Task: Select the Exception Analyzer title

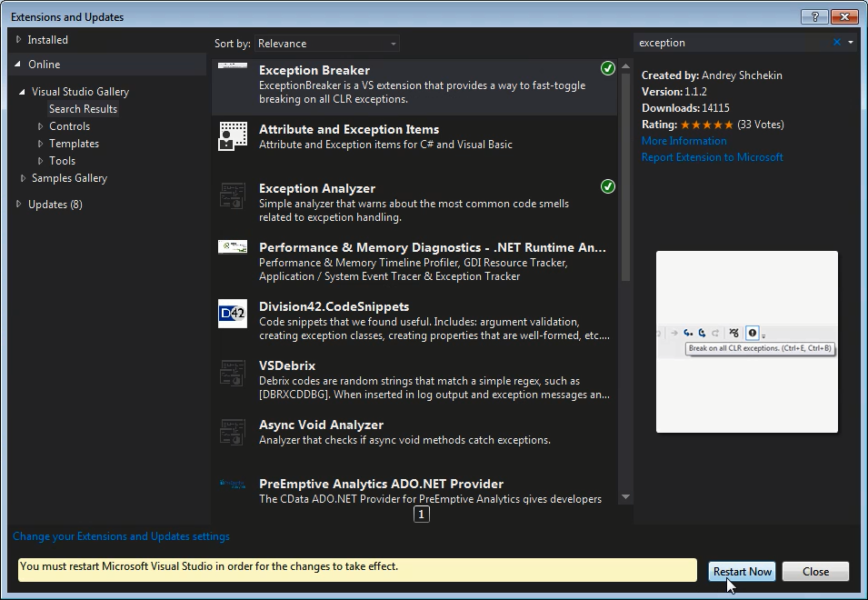Action: pyautogui.click(x=317, y=189)
